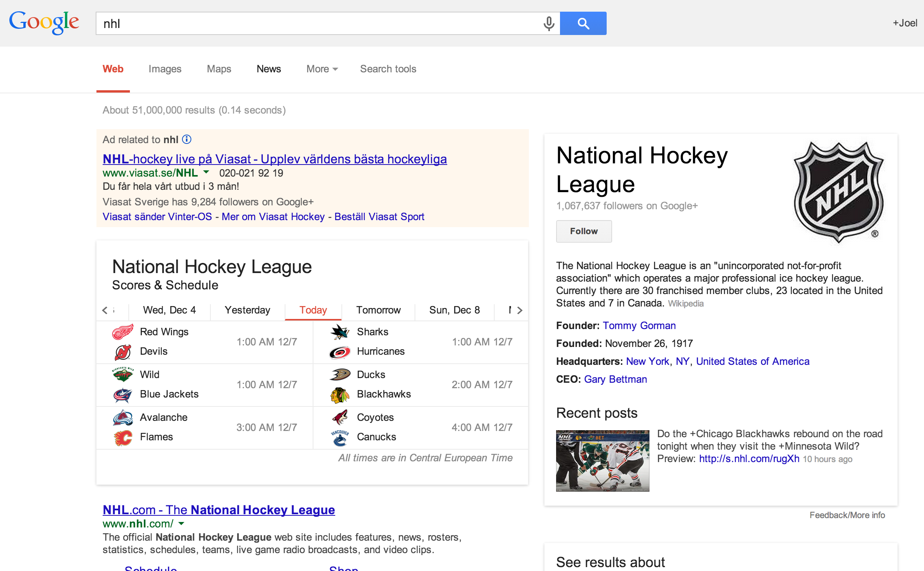The height and width of the screenshot is (571, 924).
Task: Switch to the Maps tab
Action: click(x=219, y=69)
